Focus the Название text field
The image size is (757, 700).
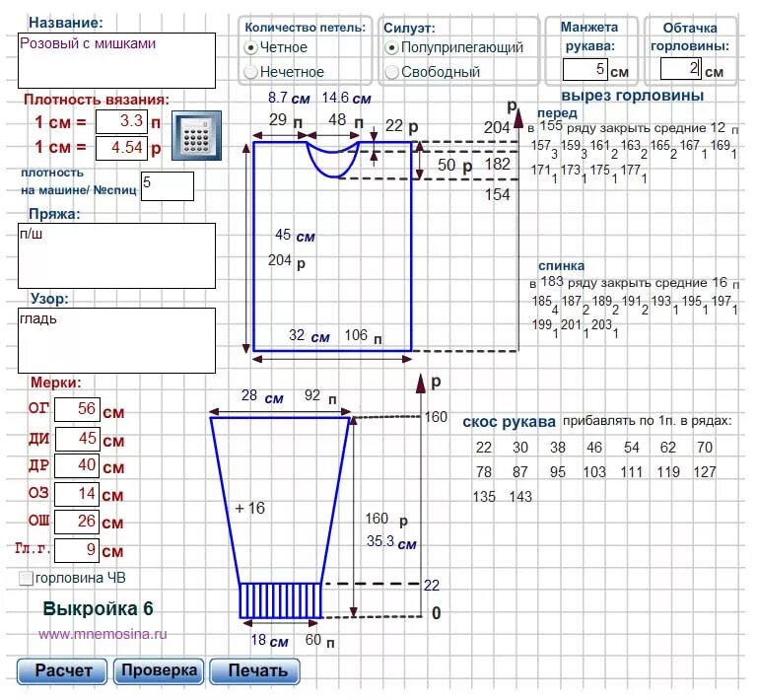pyautogui.click(x=117, y=60)
